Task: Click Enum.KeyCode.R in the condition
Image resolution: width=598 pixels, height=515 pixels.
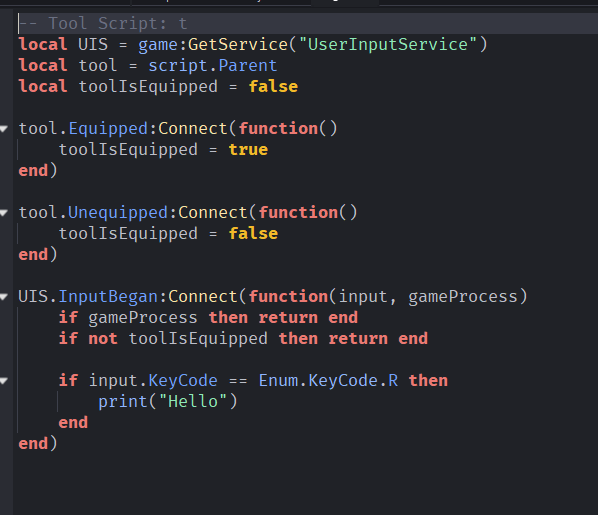Action: point(328,381)
